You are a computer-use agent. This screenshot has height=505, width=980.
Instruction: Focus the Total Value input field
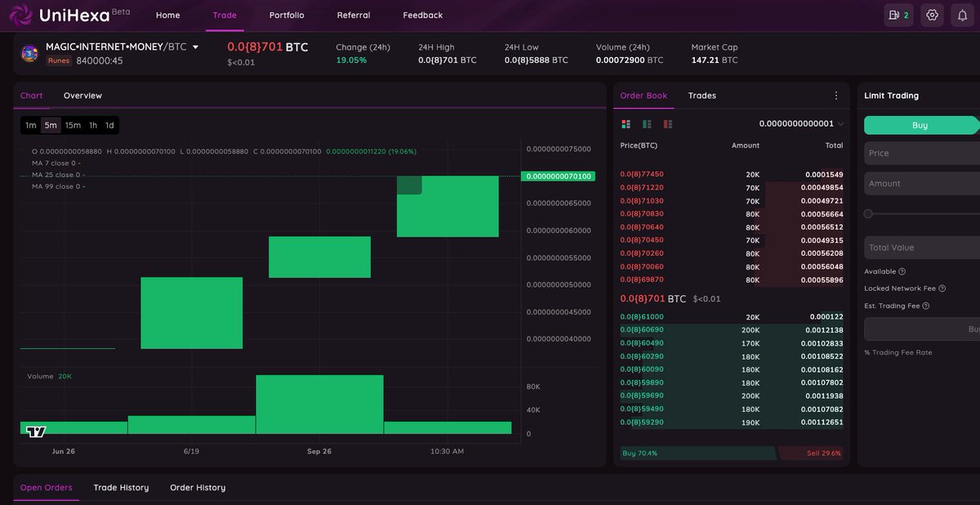pos(922,248)
